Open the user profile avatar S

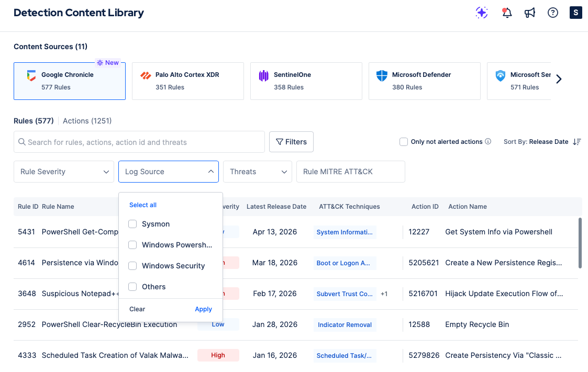[x=575, y=13]
